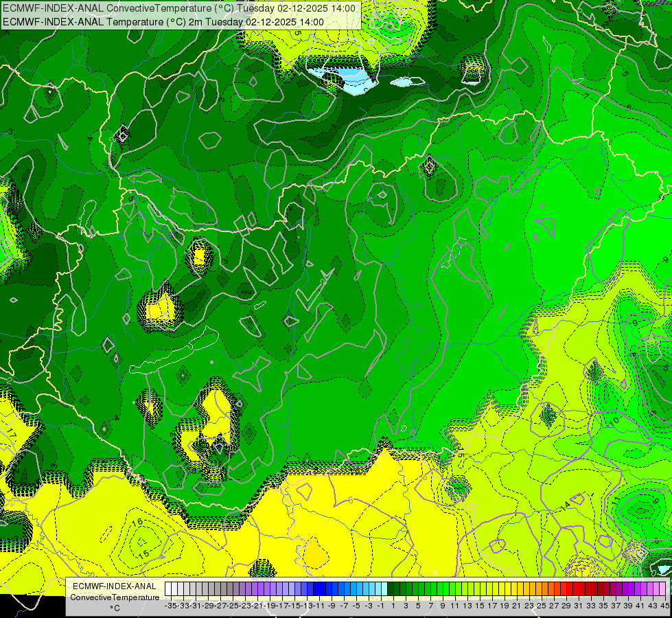The width and height of the screenshot is (672, 618).
Task: Click the contour label 10 on map
Action: click(x=614, y=422)
